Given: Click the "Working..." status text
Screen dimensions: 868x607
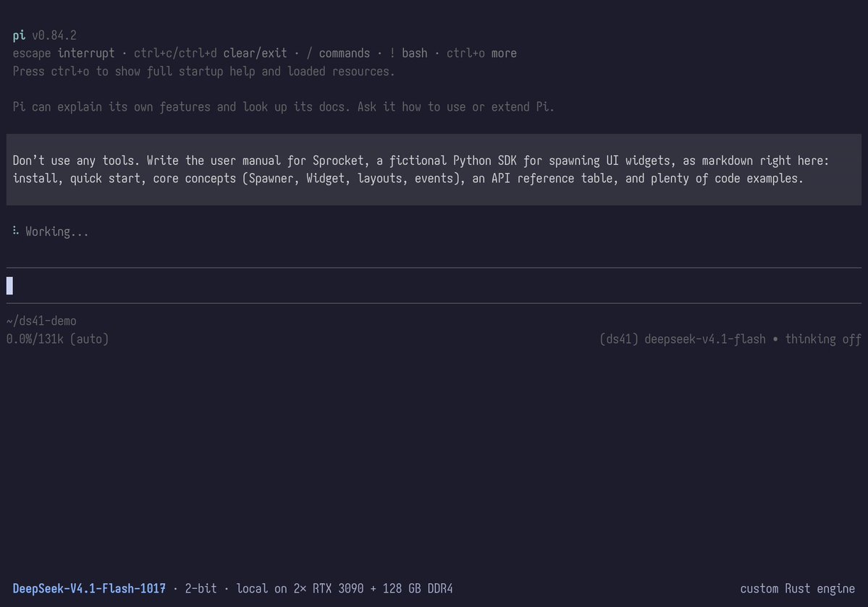Looking at the screenshot, I should pos(57,232).
